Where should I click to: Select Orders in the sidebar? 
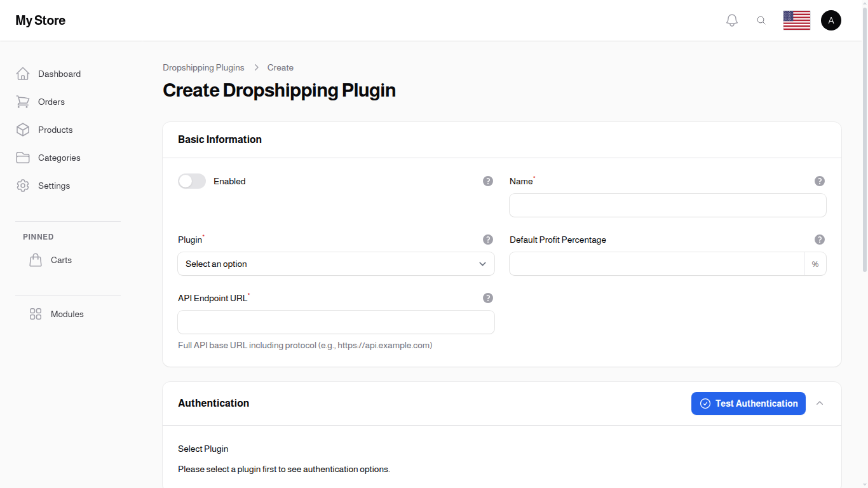pos(50,102)
